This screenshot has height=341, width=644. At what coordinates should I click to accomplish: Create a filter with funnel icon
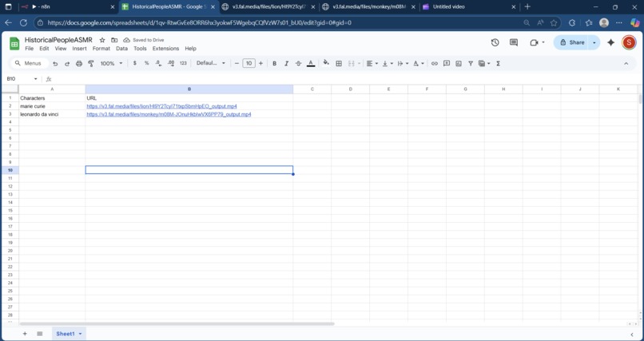coord(471,64)
